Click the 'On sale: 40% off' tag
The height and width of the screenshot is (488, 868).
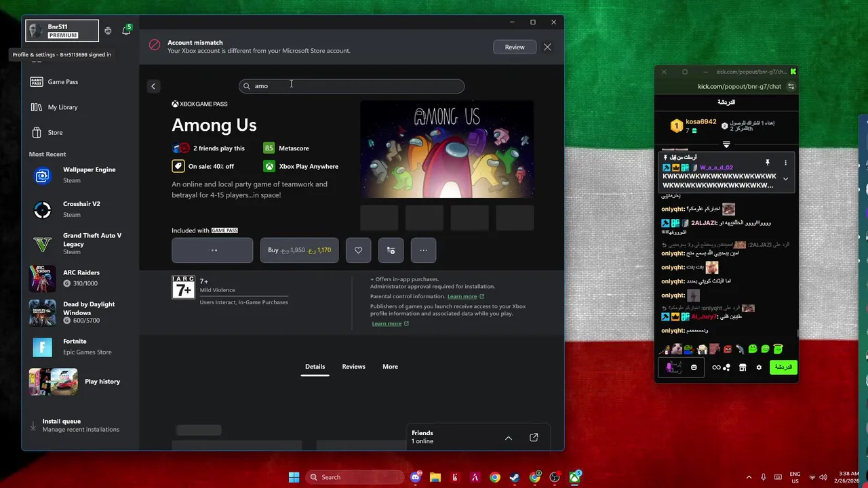pyautogui.click(x=203, y=166)
